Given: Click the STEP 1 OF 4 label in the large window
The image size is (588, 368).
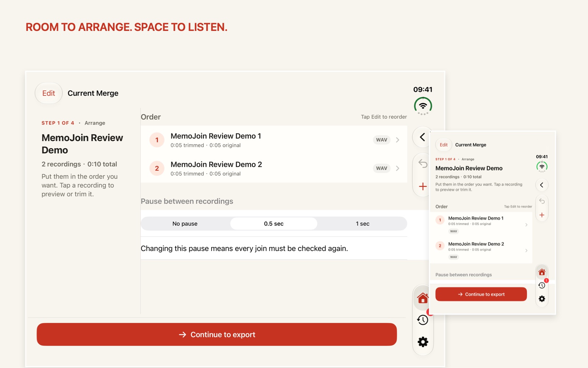Looking at the screenshot, I should coord(58,123).
